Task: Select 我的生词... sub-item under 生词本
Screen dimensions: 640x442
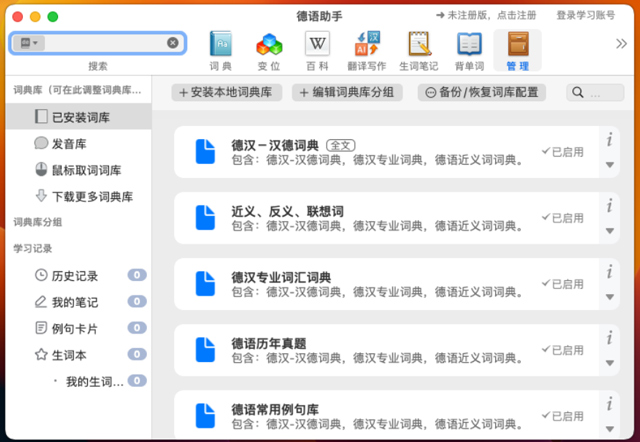Action: click(79, 381)
